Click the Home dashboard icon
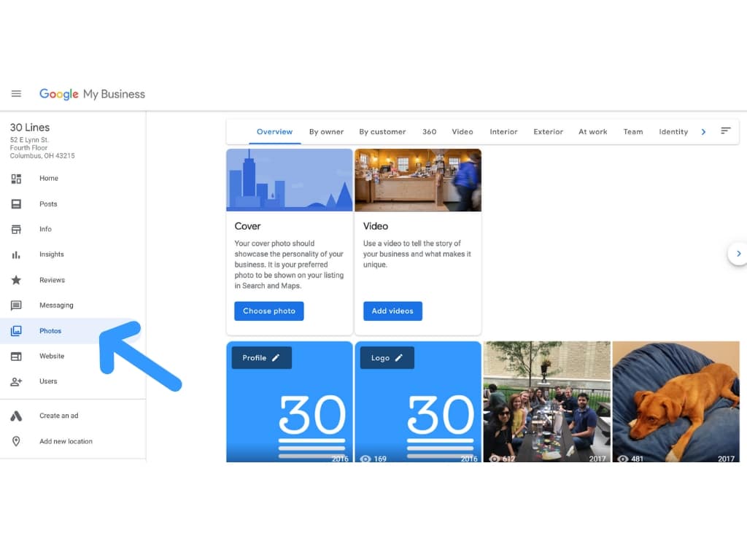Image resolution: width=747 pixels, height=560 pixels. [16, 179]
